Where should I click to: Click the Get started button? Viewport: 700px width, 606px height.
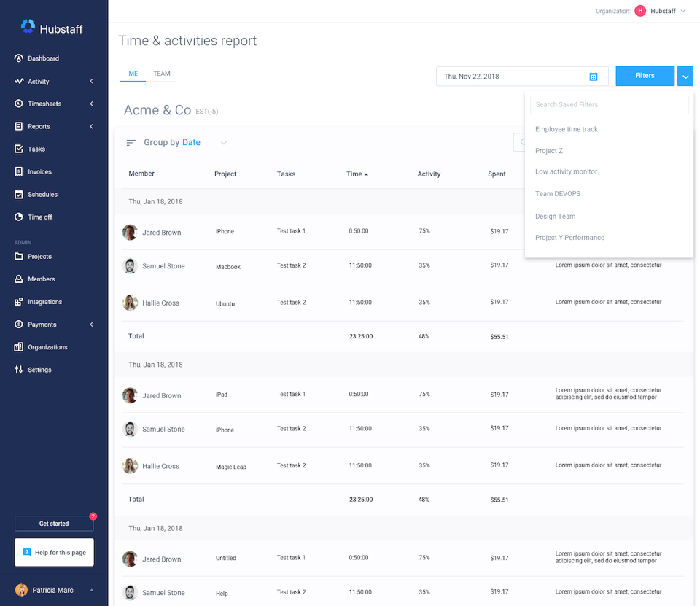click(54, 524)
